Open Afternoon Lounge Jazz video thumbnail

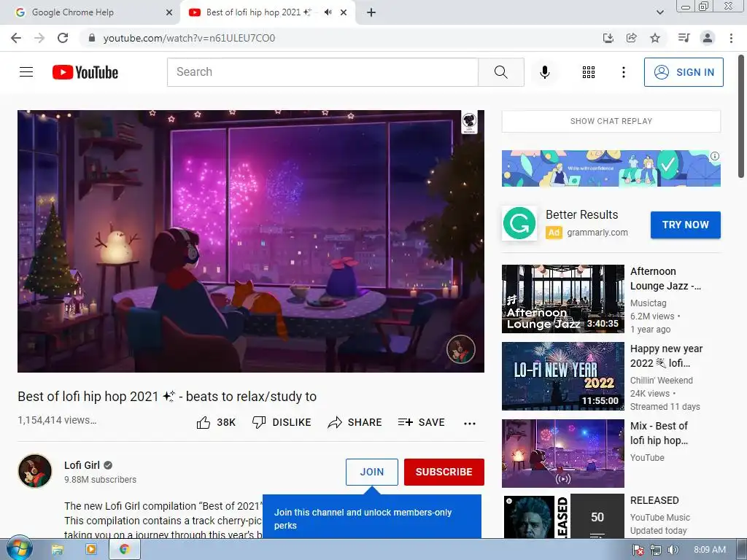(562, 298)
